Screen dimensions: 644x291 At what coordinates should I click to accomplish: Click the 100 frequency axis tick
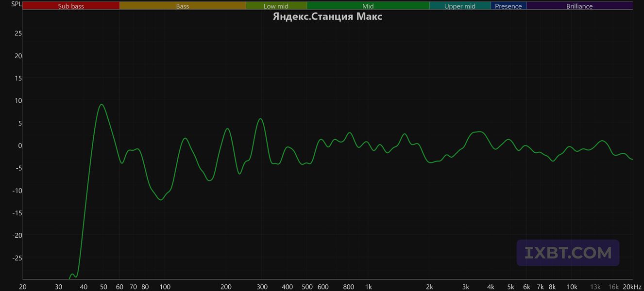165,287
